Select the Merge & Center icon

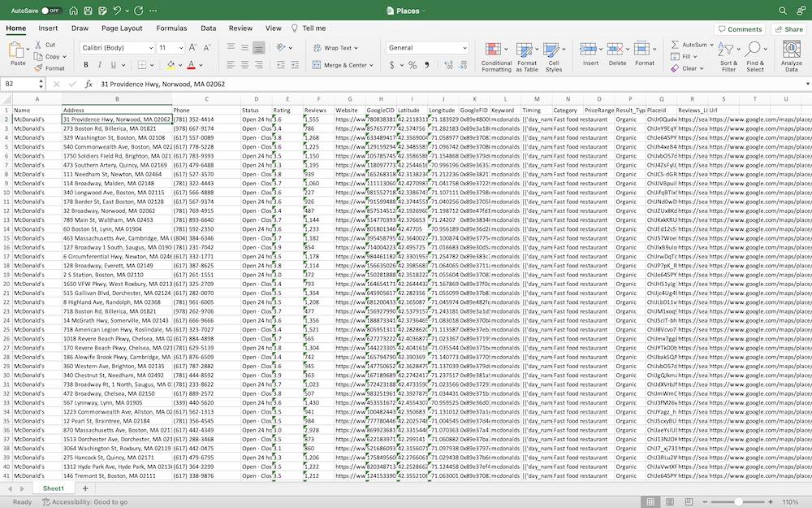pyautogui.click(x=317, y=64)
